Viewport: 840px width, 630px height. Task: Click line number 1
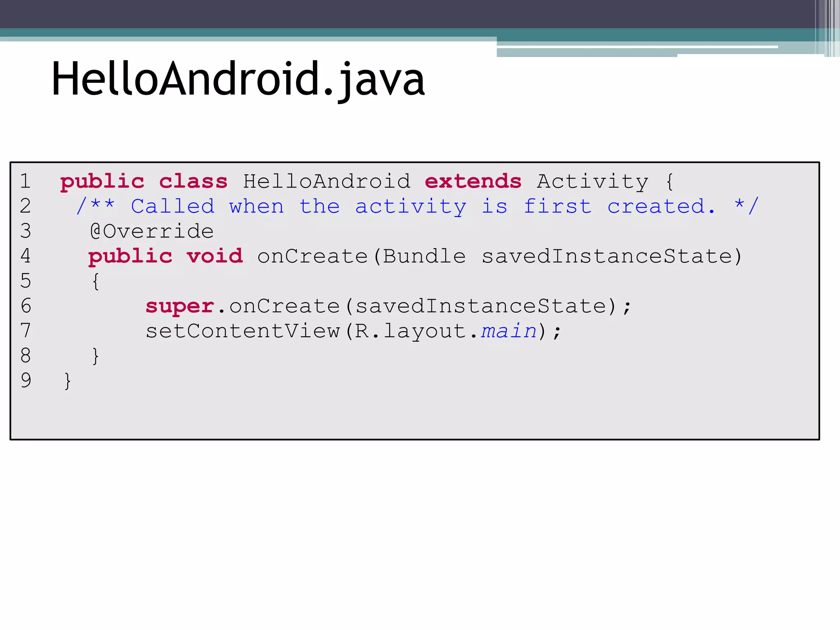(25, 181)
